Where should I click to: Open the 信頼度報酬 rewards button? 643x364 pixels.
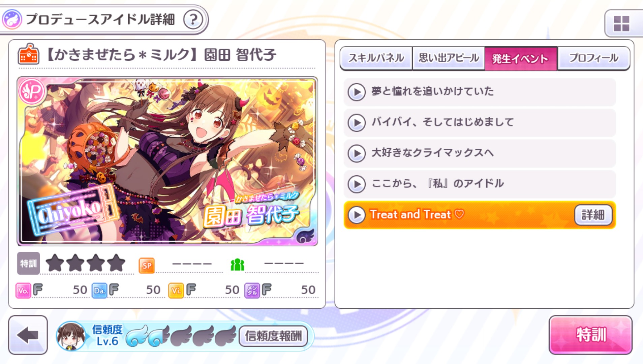(273, 336)
